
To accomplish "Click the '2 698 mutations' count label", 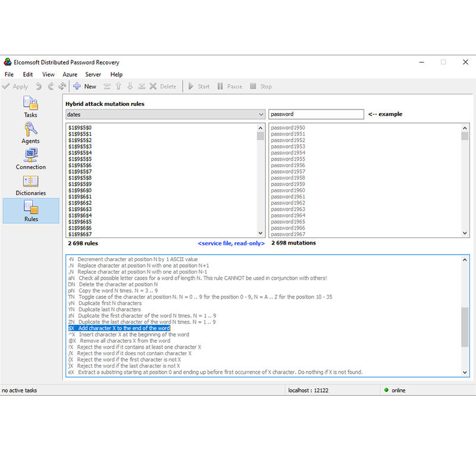I will tap(293, 243).
